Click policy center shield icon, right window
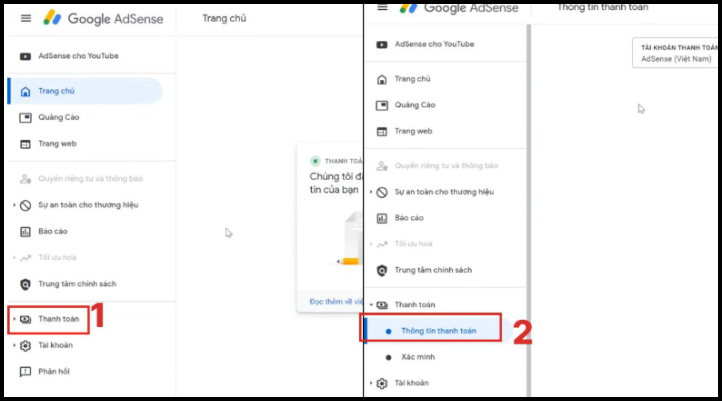The width and height of the screenshot is (722, 401). coord(382,271)
